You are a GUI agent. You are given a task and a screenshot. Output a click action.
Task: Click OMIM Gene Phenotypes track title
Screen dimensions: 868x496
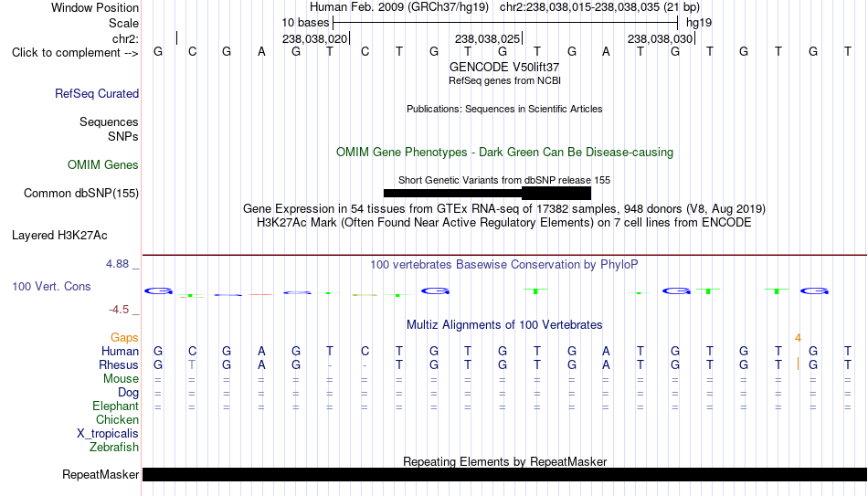point(505,153)
